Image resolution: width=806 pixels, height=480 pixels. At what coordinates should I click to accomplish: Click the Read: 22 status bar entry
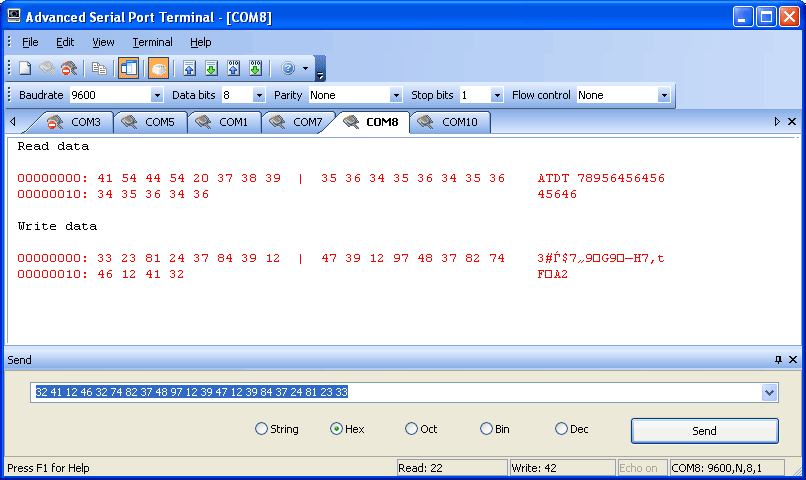click(x=451, y=468)
